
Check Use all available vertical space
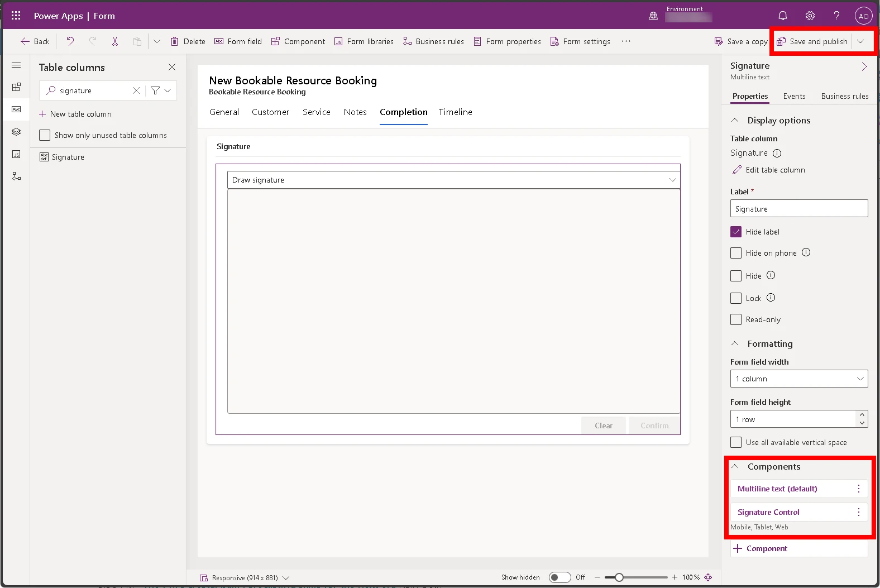(x=736, y=442)
